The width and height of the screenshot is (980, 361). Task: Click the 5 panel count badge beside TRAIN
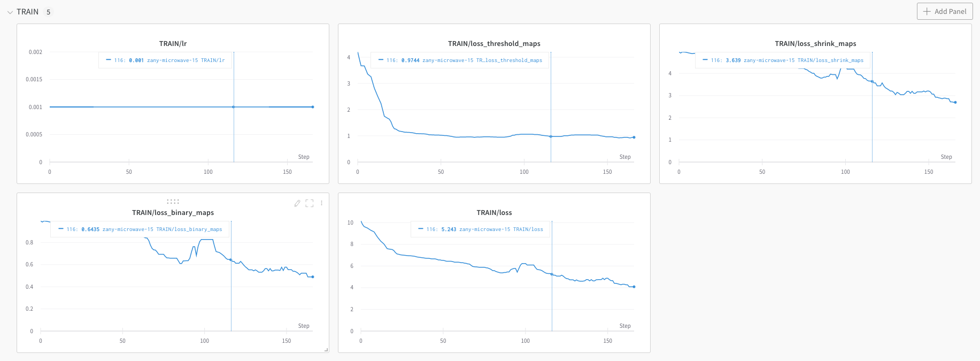[x=48, y=11]
